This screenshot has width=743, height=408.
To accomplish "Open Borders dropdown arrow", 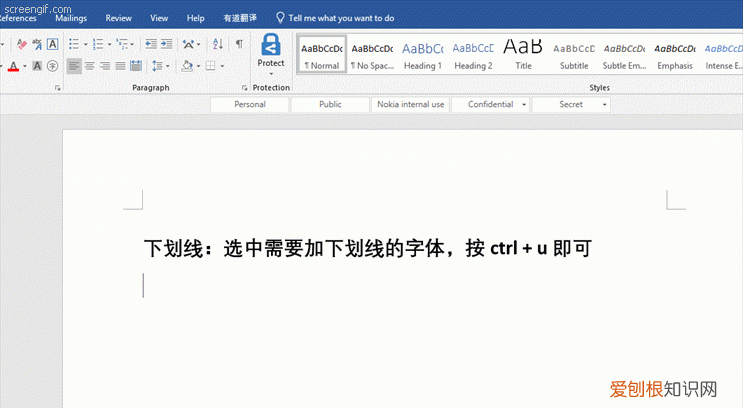I will point(222,66).
